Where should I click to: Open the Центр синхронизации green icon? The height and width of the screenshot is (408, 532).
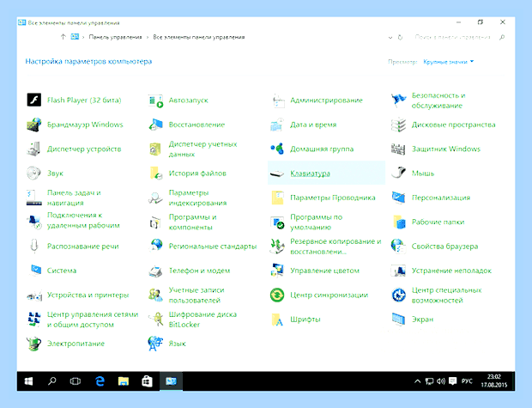(277, 295)
